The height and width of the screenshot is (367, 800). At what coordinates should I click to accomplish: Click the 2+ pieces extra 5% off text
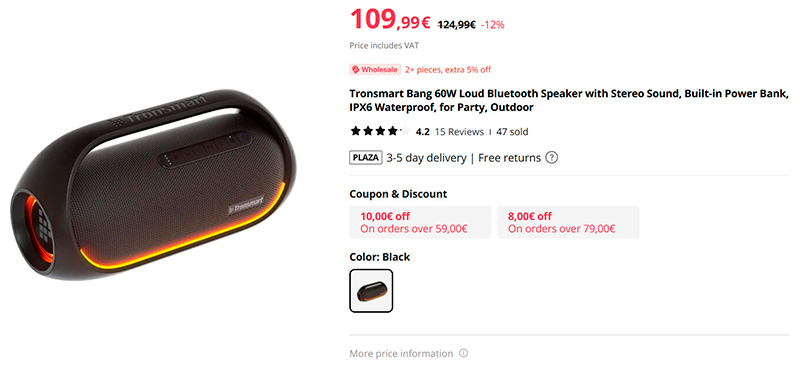tap(448, 70)
